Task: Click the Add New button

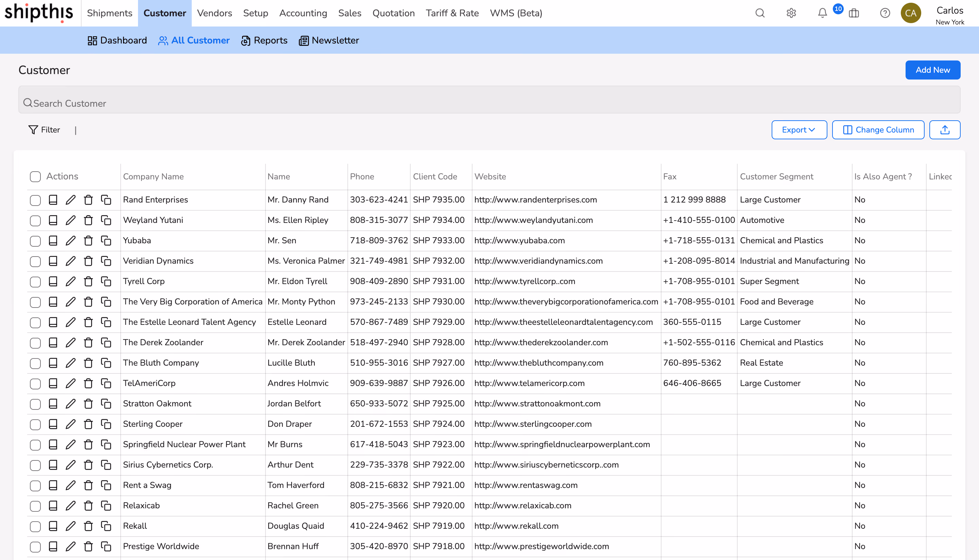Action: [x=933, y=70]
